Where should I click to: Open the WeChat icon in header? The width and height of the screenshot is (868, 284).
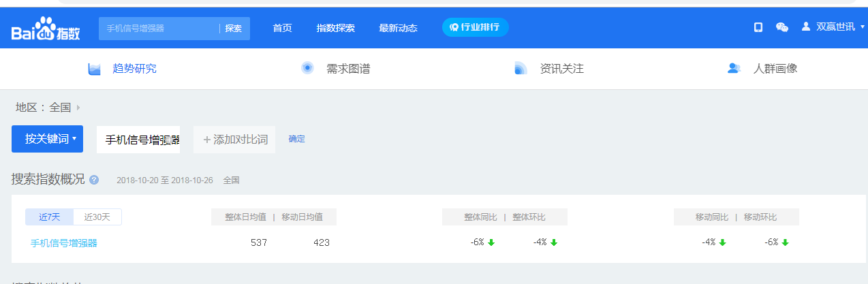pos(782,27)
